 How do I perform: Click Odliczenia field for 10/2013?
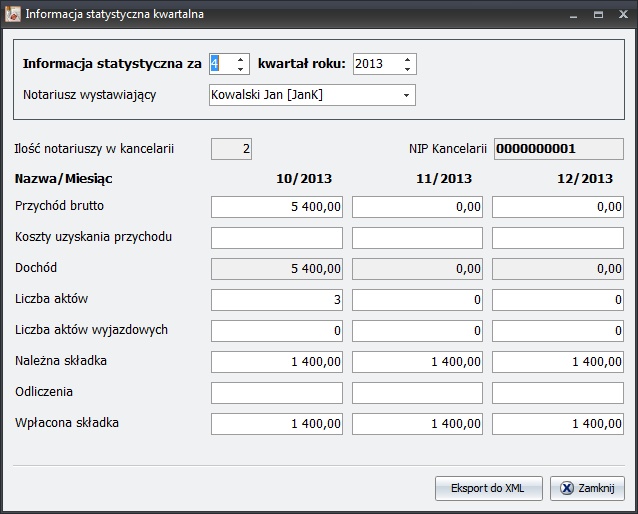coord(277,393)
